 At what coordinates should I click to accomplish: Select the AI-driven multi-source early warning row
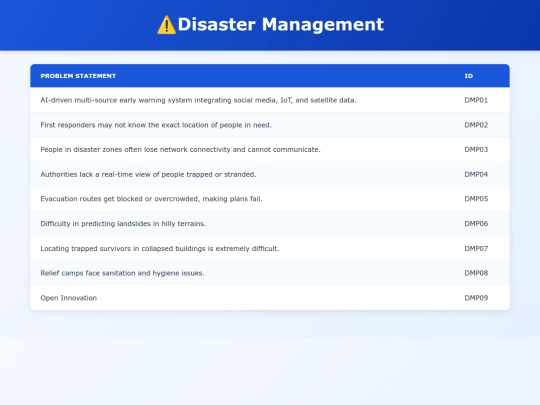pyautogui.click(x=270, y=100)
